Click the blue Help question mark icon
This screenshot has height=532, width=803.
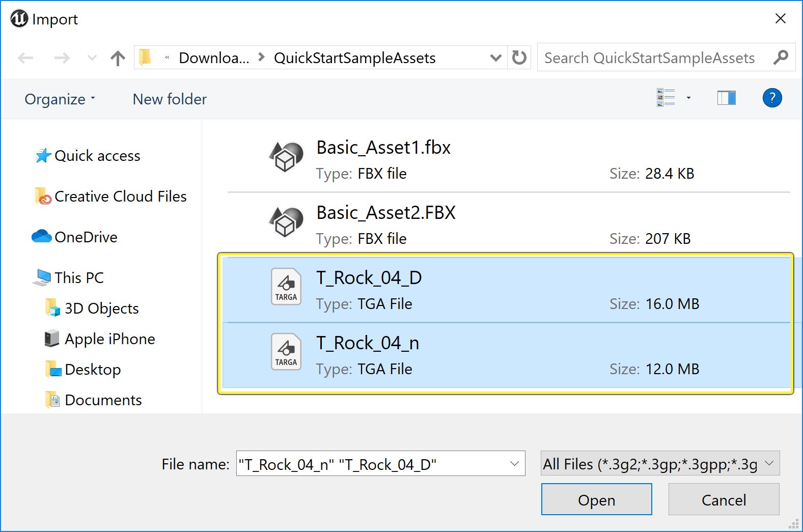[772, 98]
